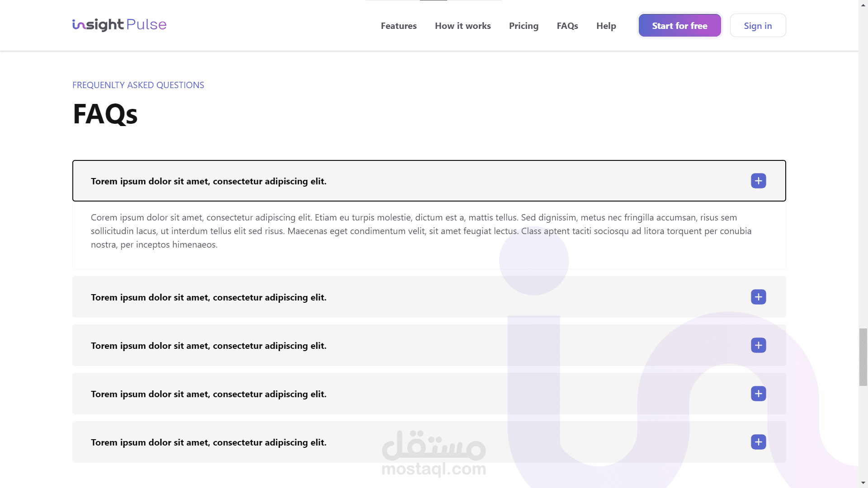
Task: Click the insightPulse logo
Action: pyautogui.click(x=119, y=25)
